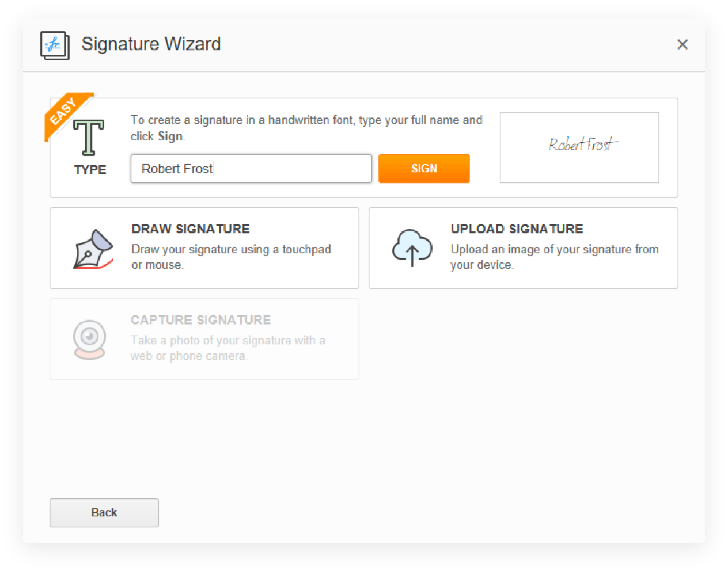
Task: Open the Draw Signature option
Action: coord(204,248)
